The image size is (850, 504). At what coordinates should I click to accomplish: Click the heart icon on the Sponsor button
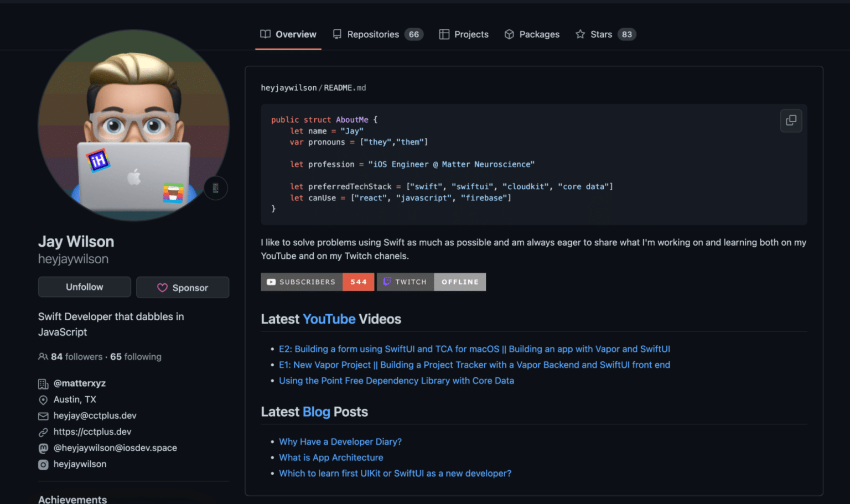pos(162,287)
